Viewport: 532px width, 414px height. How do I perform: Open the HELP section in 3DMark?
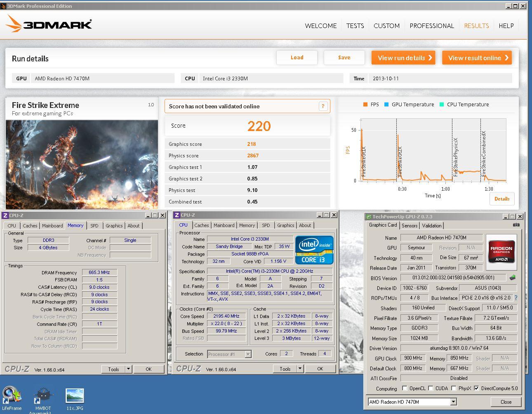pyautogui.click(x=506, y=26)
